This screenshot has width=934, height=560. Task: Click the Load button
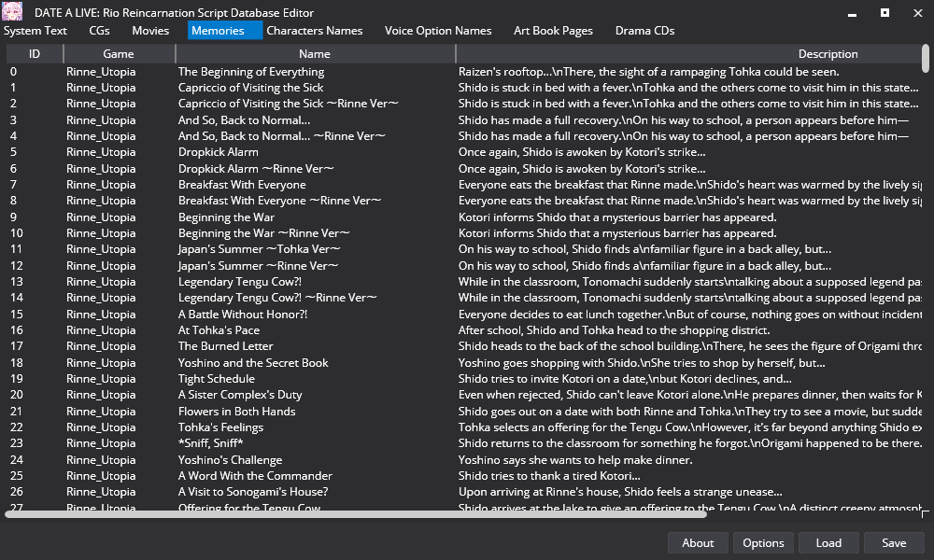828,543
